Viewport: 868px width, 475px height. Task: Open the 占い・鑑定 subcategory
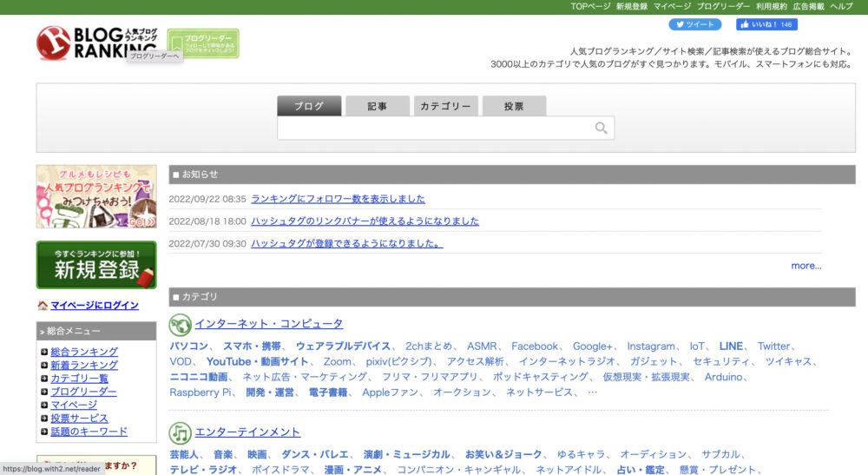click(641, 470)
